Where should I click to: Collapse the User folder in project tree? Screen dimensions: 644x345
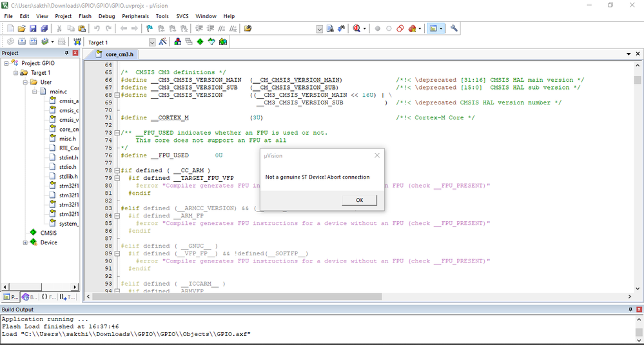pos(25,82)
